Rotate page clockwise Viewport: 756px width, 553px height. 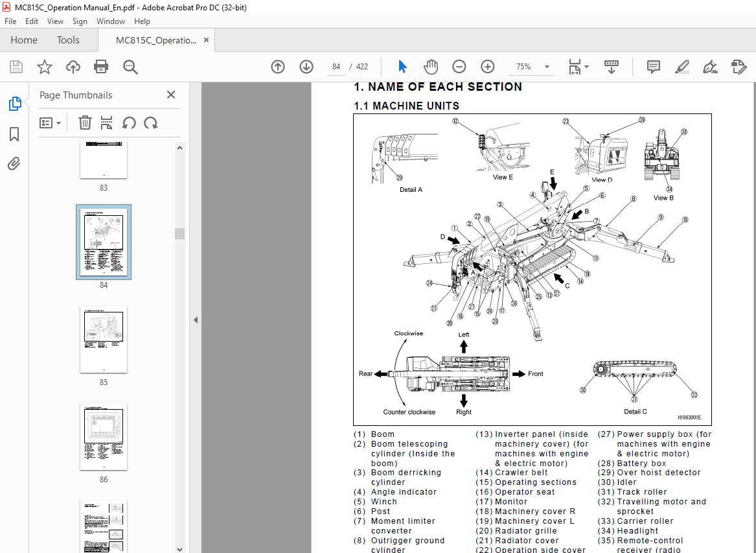tap(151, 123)
